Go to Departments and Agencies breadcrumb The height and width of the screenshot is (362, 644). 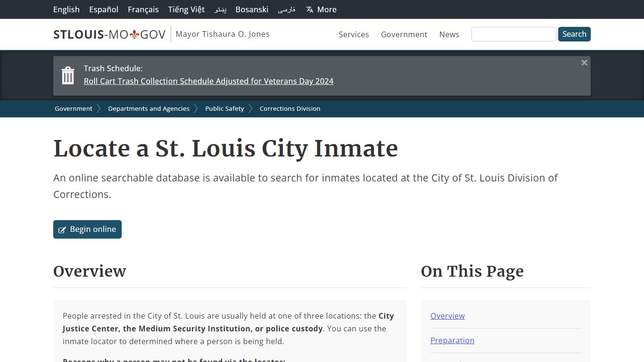tap(149, 108)
